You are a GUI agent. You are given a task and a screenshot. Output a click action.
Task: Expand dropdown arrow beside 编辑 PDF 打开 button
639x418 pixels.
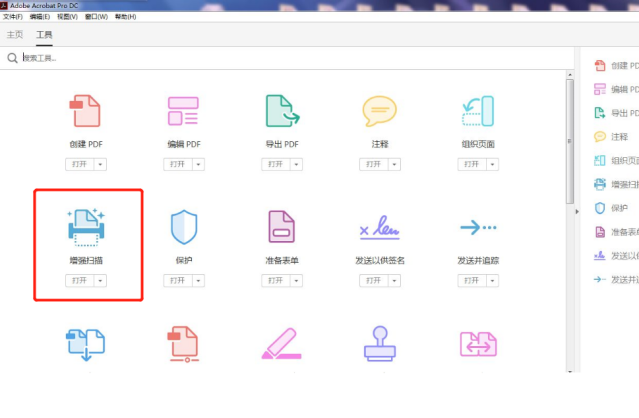198,164
